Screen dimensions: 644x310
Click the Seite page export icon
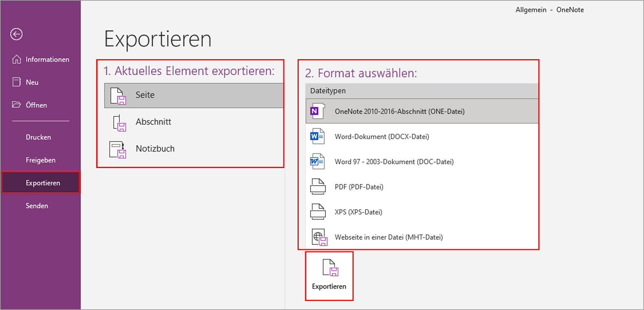(118, 96)
